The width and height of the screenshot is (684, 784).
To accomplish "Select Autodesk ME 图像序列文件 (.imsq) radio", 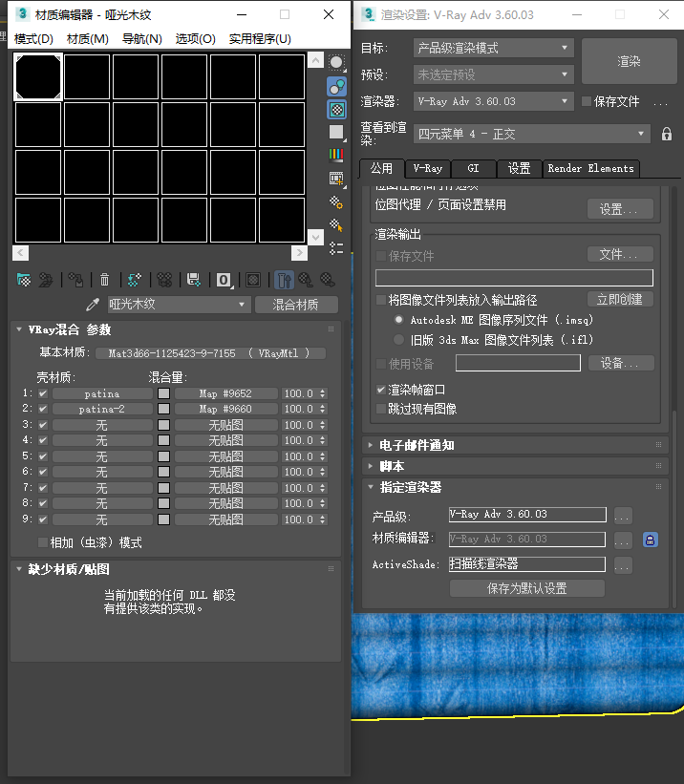I will (398, 320).
